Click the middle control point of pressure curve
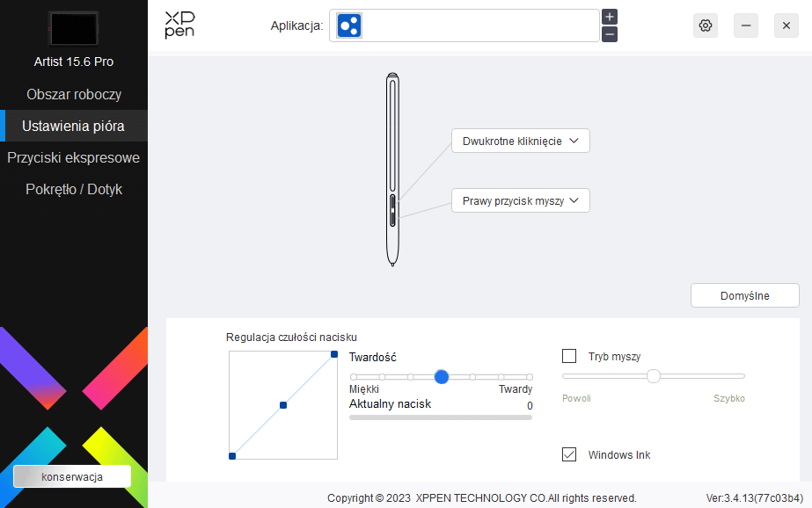The width and height of the screenshot is (812, 508). click(x=283, y=405)
